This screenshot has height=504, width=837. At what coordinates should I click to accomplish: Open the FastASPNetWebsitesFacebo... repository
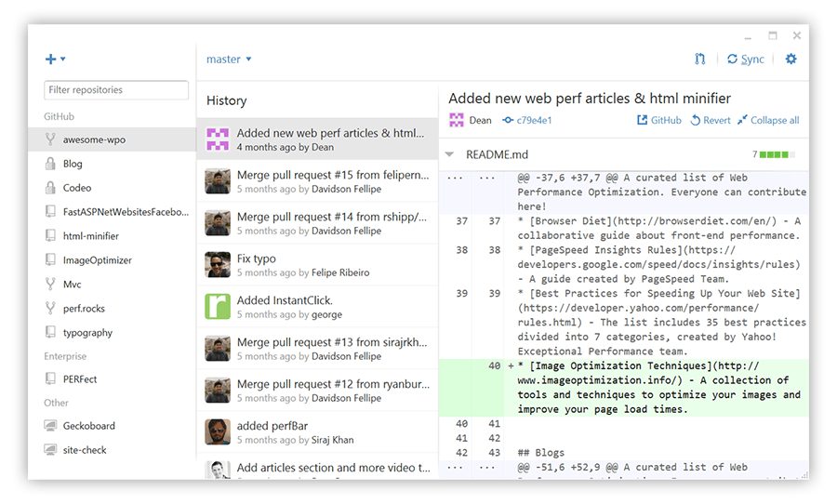113,212
